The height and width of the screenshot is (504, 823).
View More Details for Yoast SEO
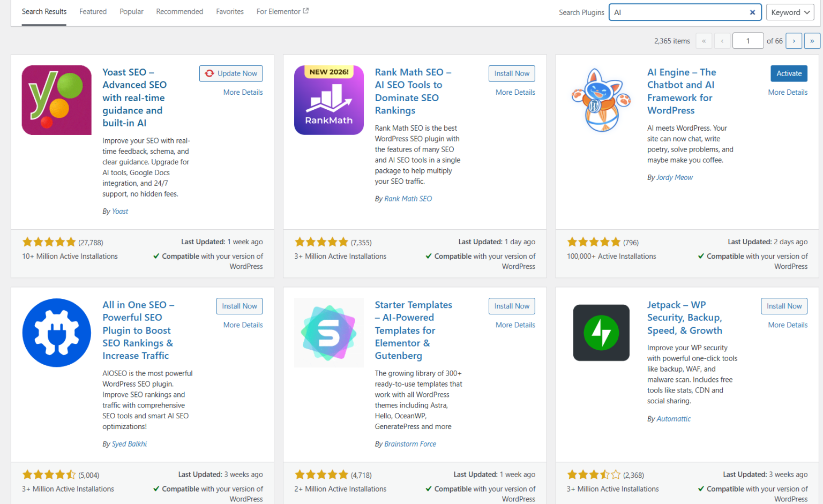coord(243,92)
